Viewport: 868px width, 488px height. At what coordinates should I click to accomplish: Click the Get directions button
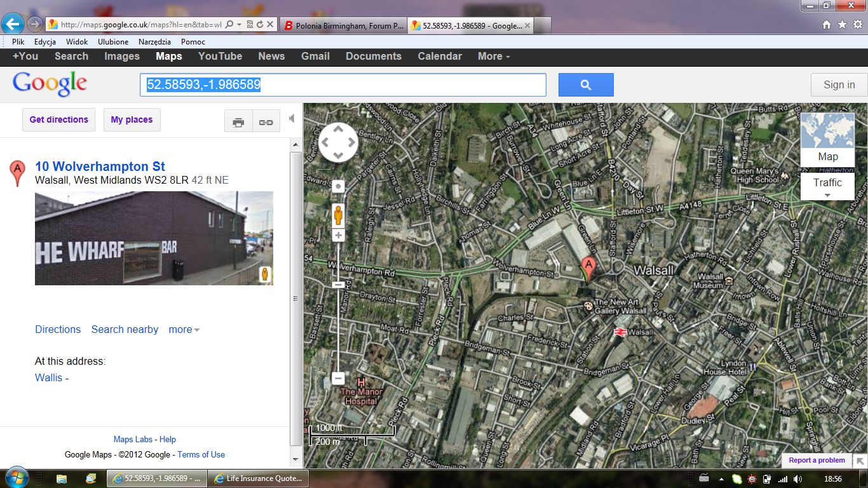(58, 119)
